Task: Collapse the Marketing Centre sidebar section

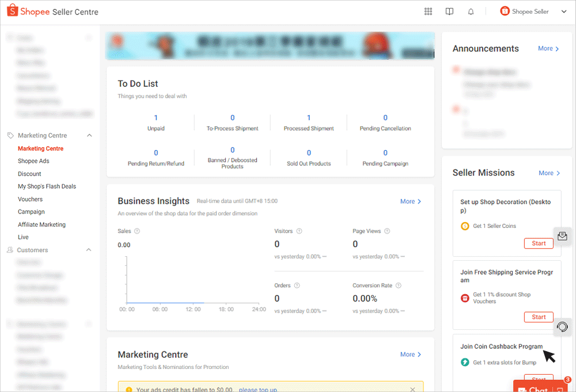Action: [x=89, y=135]
